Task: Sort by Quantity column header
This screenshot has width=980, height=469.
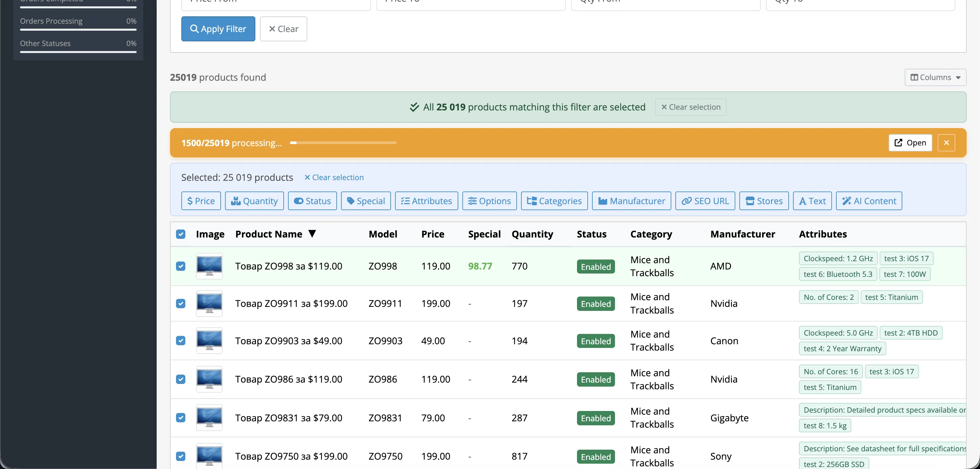Action: [532, 234]
